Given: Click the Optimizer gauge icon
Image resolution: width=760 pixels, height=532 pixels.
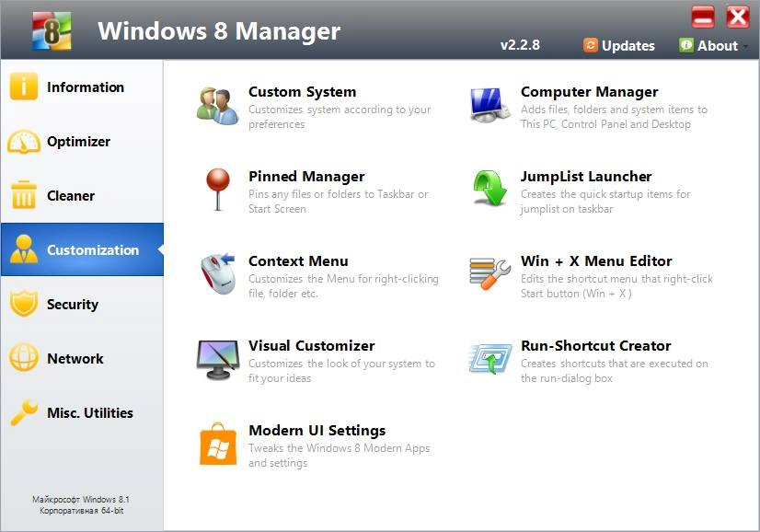Looking at the screenshot, I should 24,142.
